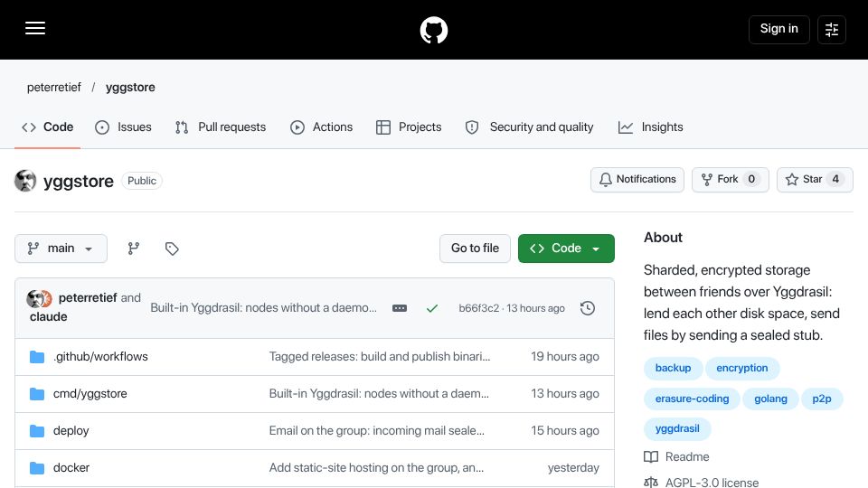Click the golang topic tag
Screen dimensions: 868x488
[x=770, y=399]
